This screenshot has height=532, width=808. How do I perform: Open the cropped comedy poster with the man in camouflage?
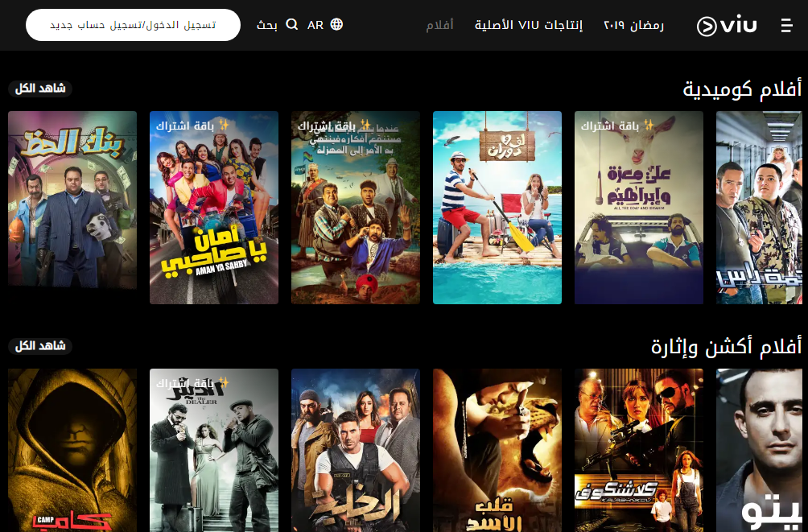tap(759, 207)
